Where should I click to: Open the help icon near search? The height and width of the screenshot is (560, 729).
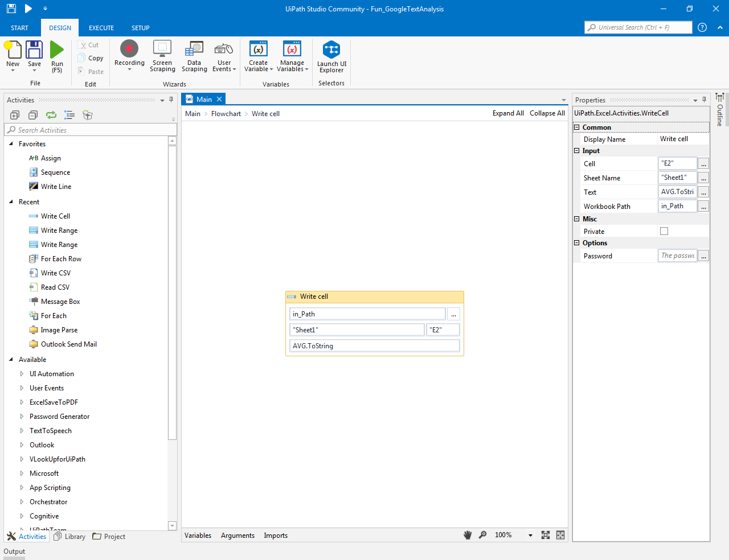[x=702, y=27]
